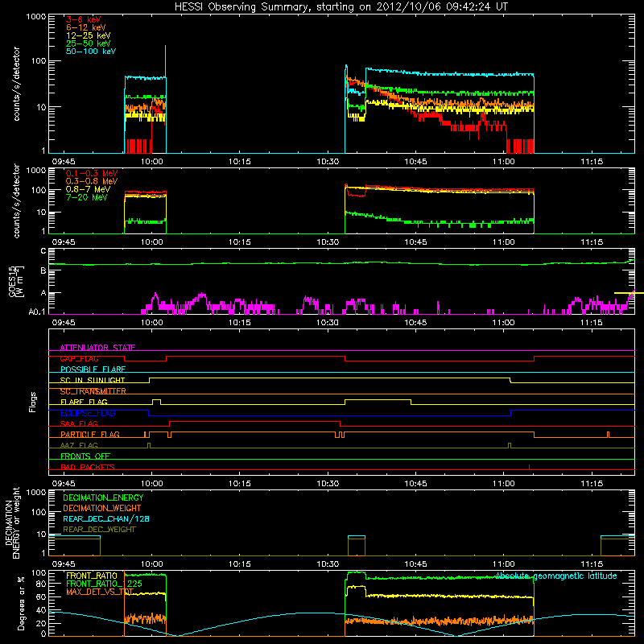Click the MAX_DET_VS_TOT legend entry
This screenshot has height=644, width=644.
pos(100,592)
